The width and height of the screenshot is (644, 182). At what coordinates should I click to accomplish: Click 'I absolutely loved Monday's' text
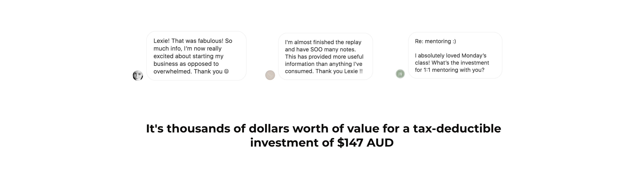[x=451, y=56]
